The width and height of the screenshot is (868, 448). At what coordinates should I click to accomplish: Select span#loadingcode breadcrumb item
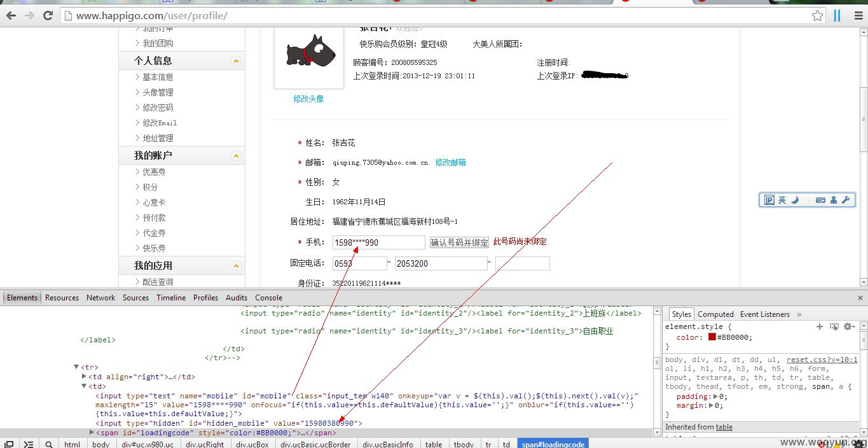pos(553,444)
